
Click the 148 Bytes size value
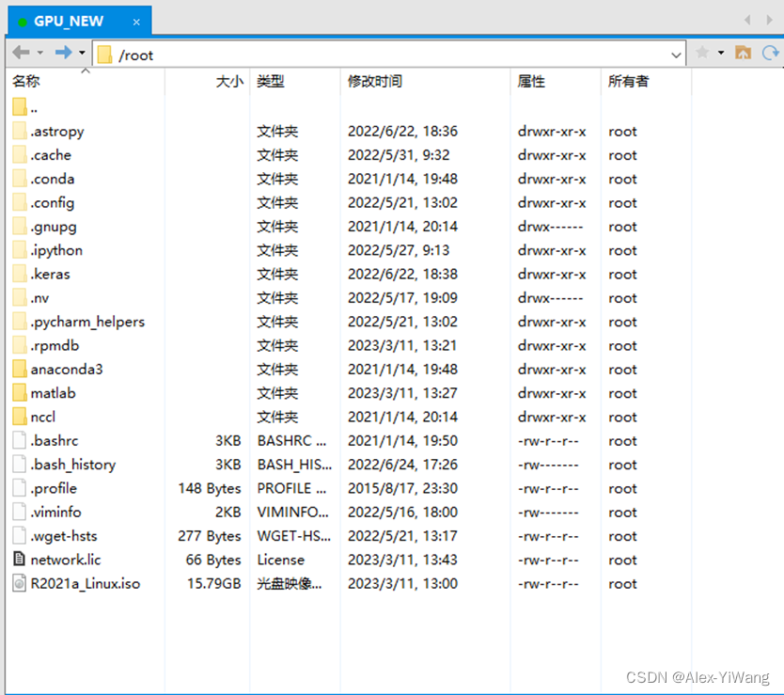tap(210, 488)
